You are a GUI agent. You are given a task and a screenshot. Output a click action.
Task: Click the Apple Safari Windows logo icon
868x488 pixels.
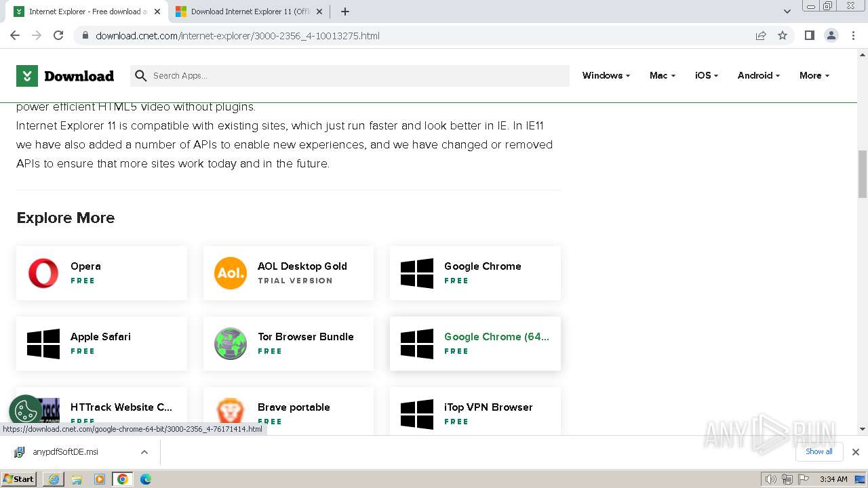(43, 344)
